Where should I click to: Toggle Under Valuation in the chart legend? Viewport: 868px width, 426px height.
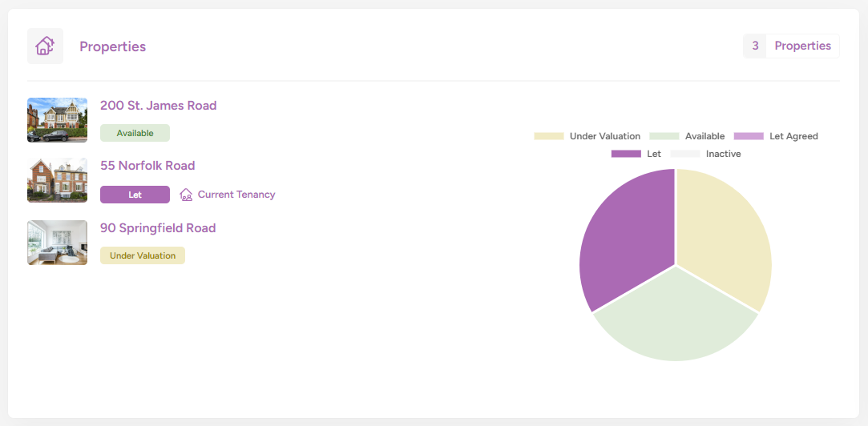point(587,136)
